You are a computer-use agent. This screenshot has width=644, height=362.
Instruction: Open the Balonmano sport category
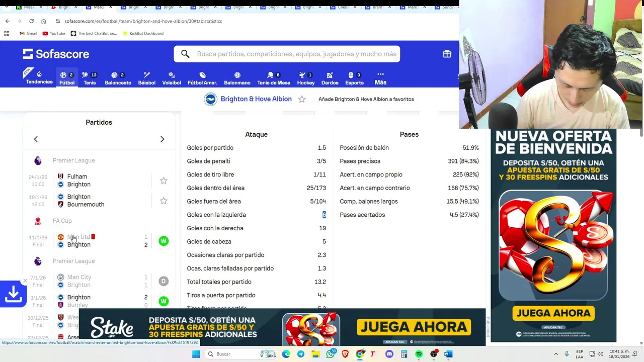pos(237,78)
